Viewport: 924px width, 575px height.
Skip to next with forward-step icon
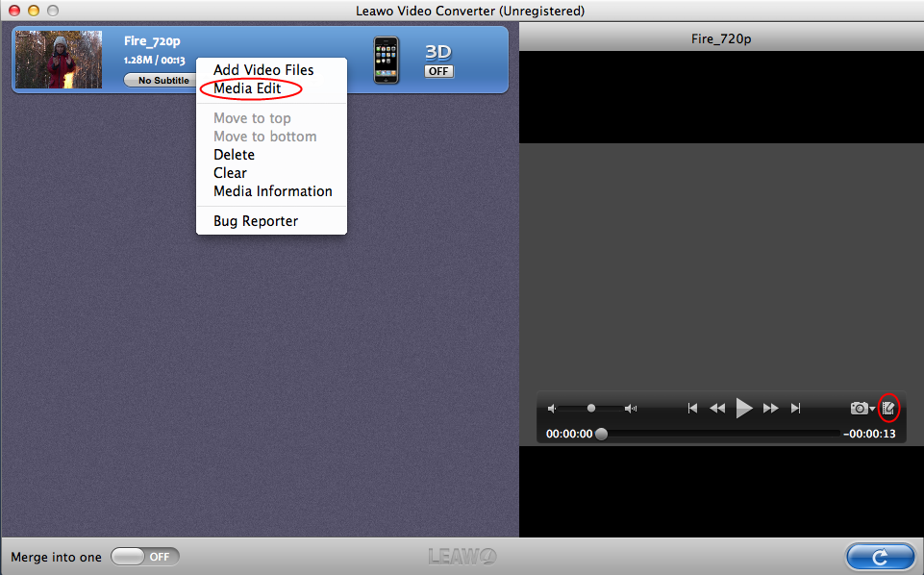click(795, 408)
